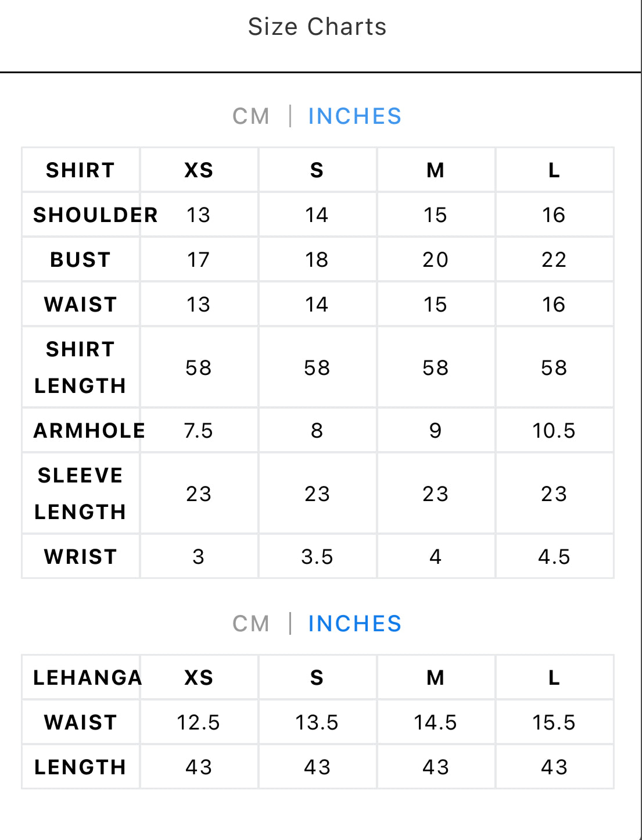Click the ARMHOLE value 10.5 for size L
Screen dimensions: 642x840
click(554, 431)
